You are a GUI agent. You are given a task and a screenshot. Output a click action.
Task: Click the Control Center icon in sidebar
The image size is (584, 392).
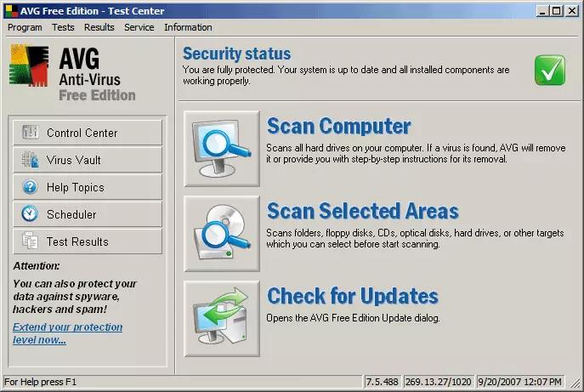coord(31,133)
